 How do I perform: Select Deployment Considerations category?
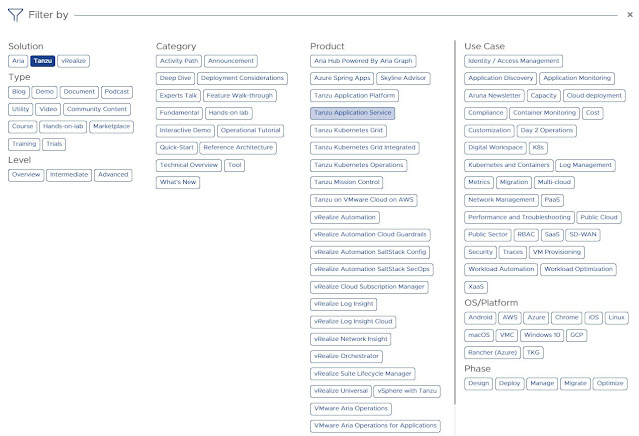(x=242, y=78)
